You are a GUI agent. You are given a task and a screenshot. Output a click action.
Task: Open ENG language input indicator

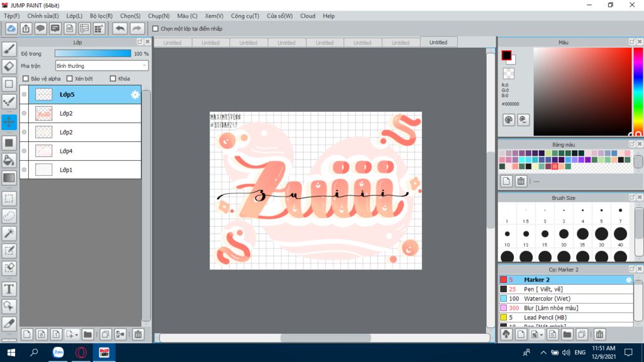pos(580,353)
